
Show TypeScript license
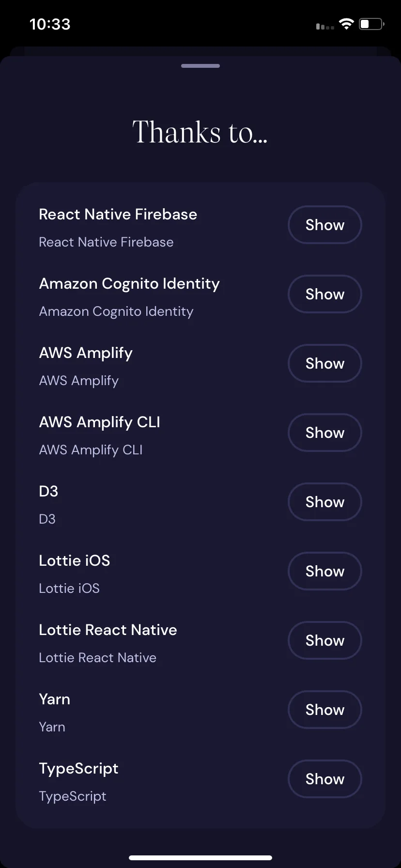coord(325,779)
